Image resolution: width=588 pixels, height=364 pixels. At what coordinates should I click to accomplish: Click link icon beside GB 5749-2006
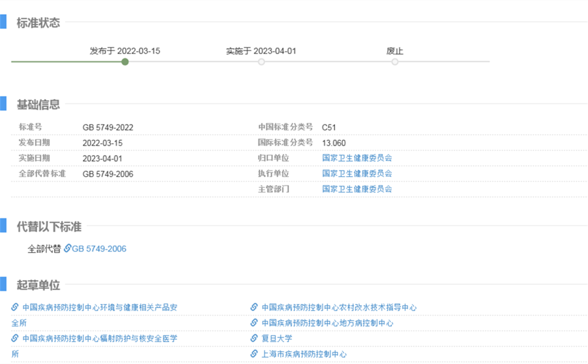click(x=68, y=248)
